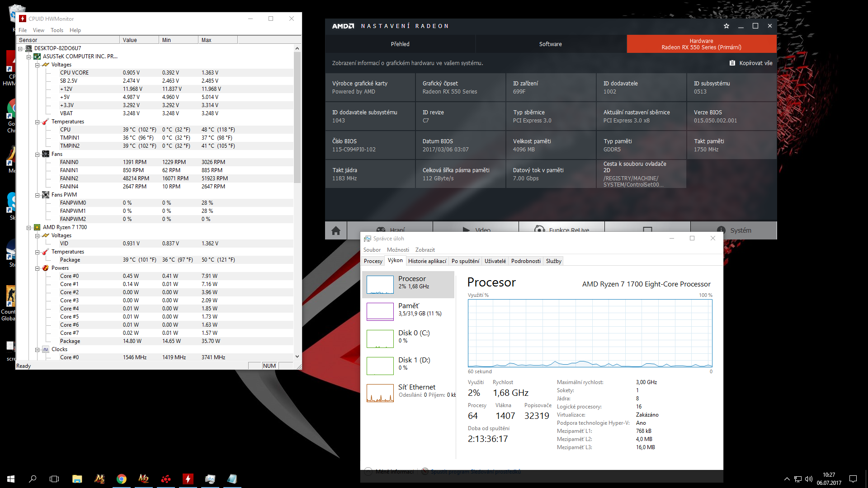
Task: Open Možnosti menu in Task Manager
Action: [x=398, y=250]
